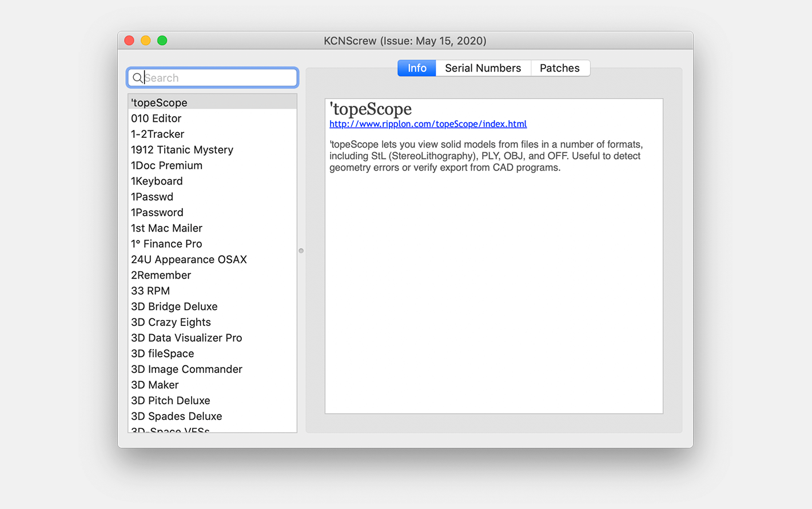Click the 'topeScope heading in info pane
This screenshot has height=509, width=812.
[371, 109]
